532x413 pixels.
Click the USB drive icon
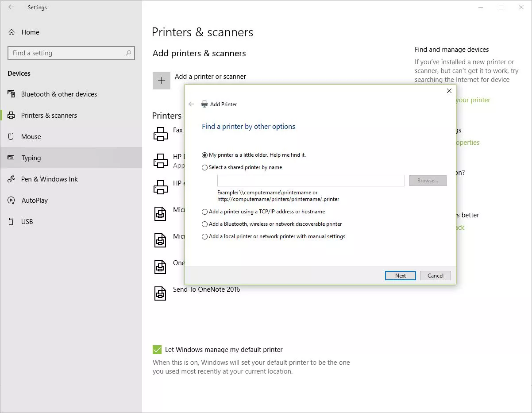coord(12,221)
